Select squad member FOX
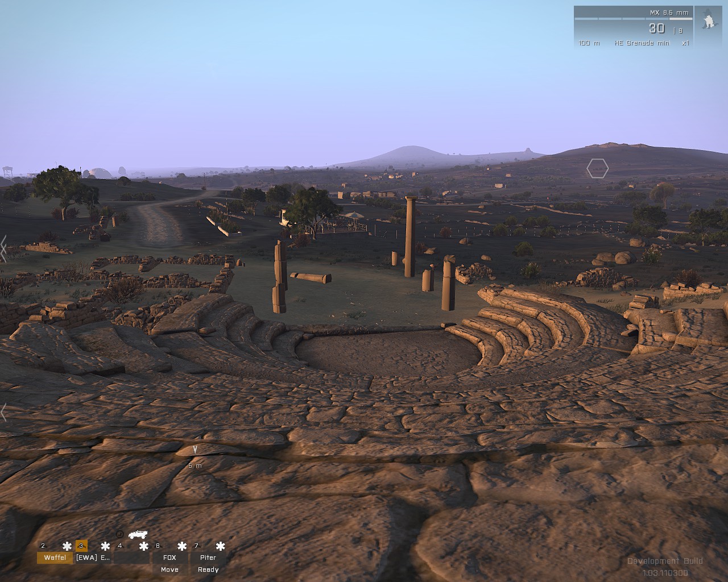 click(169, 558)
